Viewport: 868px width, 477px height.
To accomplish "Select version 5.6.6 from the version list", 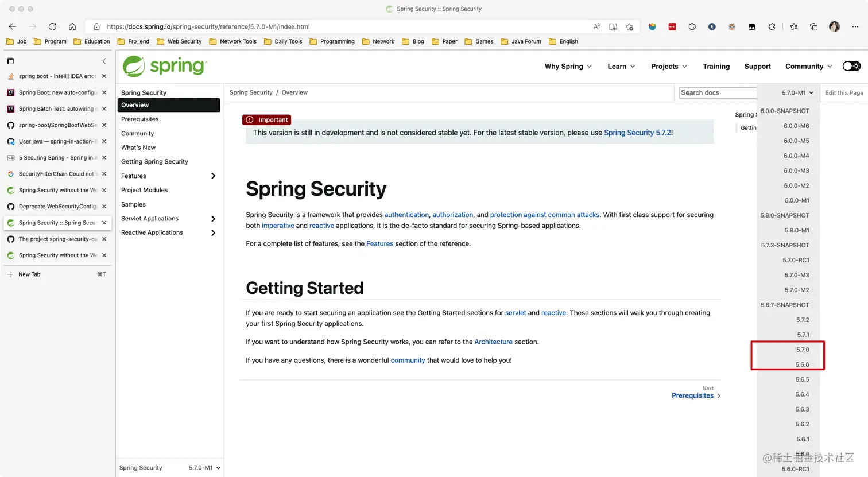I will click(x=803, y=364).
